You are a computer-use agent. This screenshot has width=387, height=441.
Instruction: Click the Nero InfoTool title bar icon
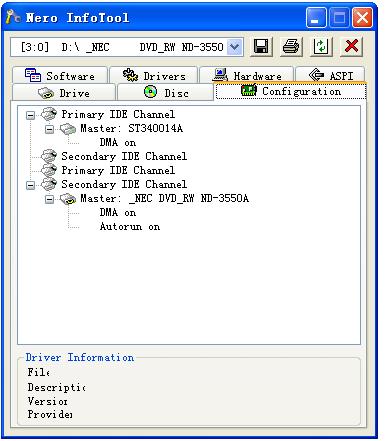13,17
